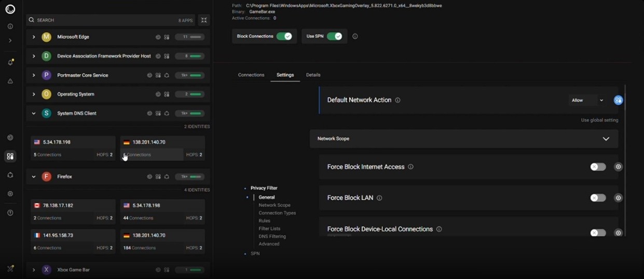Open the notifications bell in the sidebar
This screenshot has height=279, width=644.
point(10,62)
